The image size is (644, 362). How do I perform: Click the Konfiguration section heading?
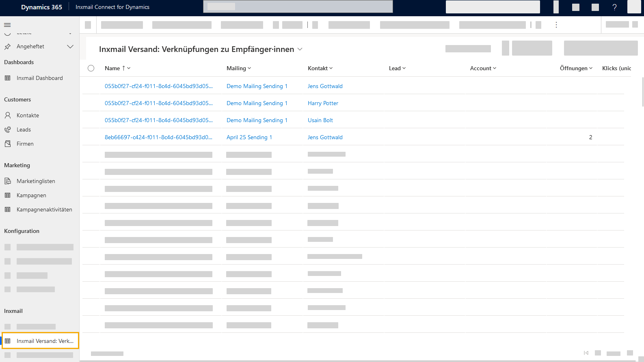22,231
